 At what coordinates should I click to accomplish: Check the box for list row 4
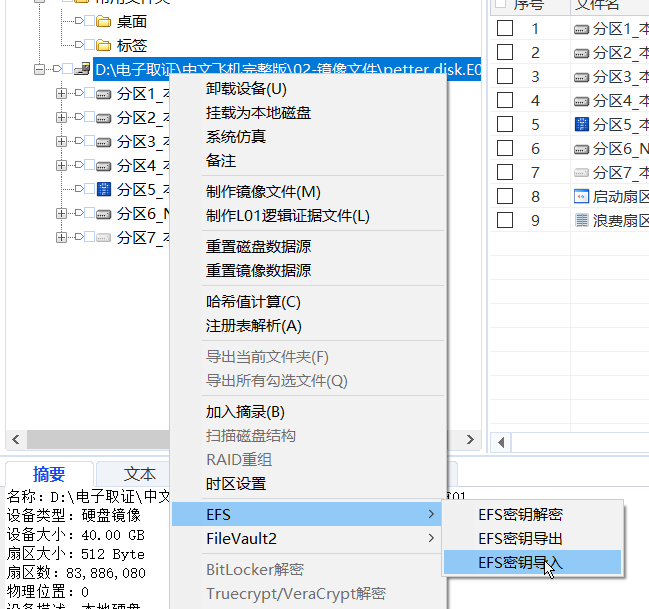pos(505,100)
